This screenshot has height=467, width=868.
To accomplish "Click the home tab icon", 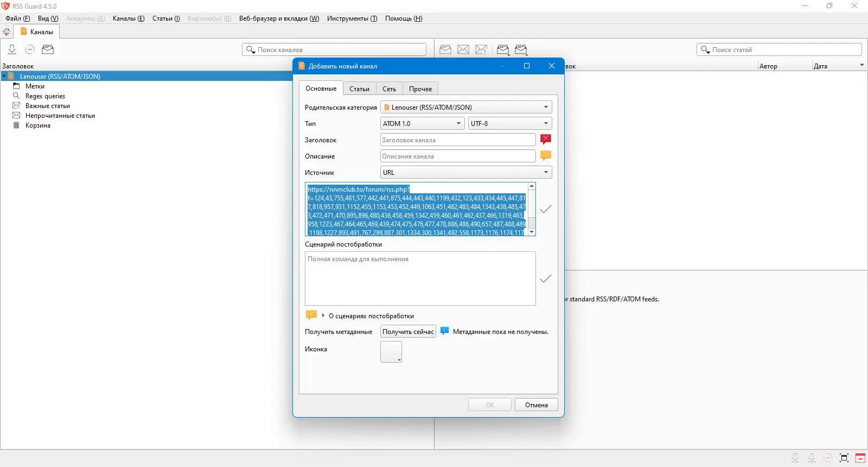I will click(x=7, y=32).
